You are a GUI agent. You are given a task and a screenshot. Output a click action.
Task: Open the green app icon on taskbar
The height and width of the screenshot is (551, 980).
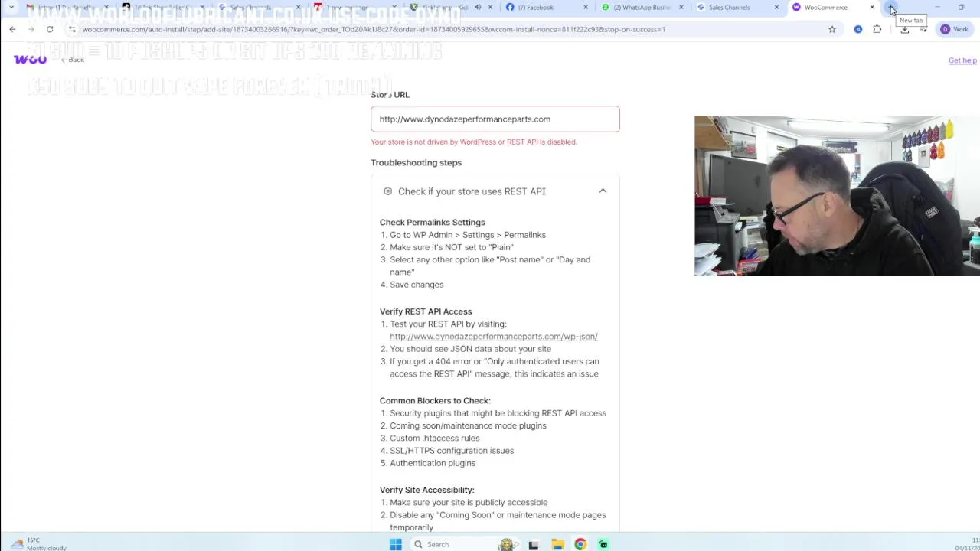(x=603, y=544)
